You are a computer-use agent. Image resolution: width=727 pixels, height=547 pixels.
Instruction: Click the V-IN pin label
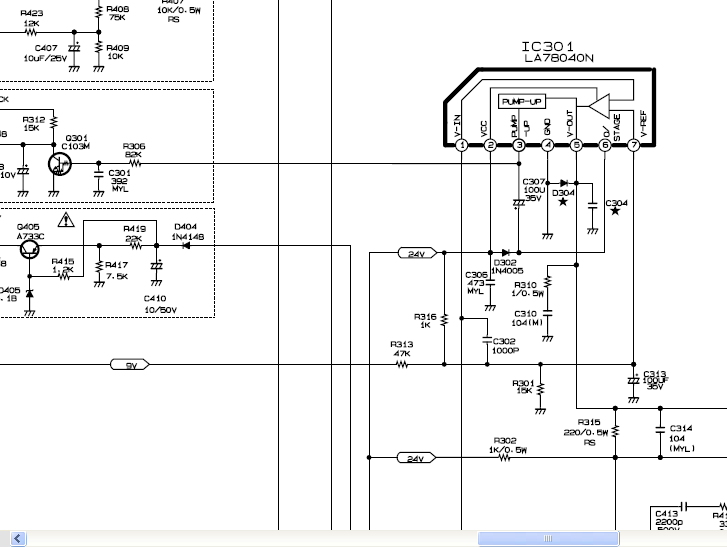pyautogui.click(x=458, y=126)
